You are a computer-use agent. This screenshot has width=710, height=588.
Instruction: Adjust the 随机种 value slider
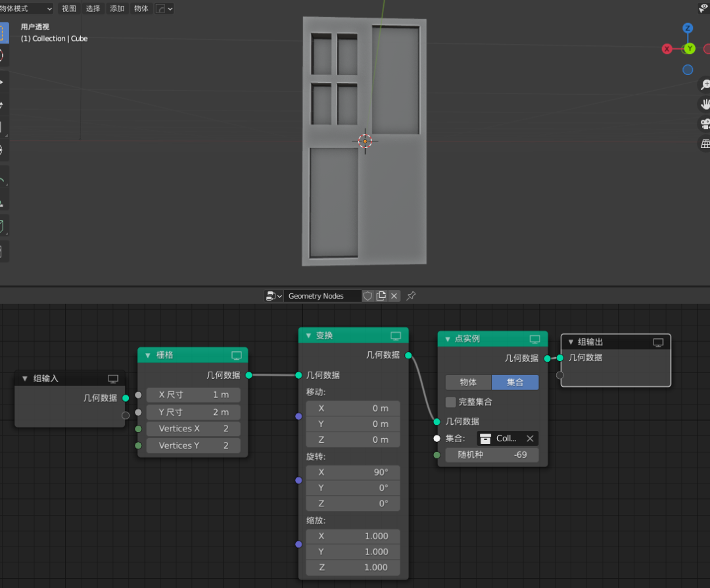tap(492, 454)
